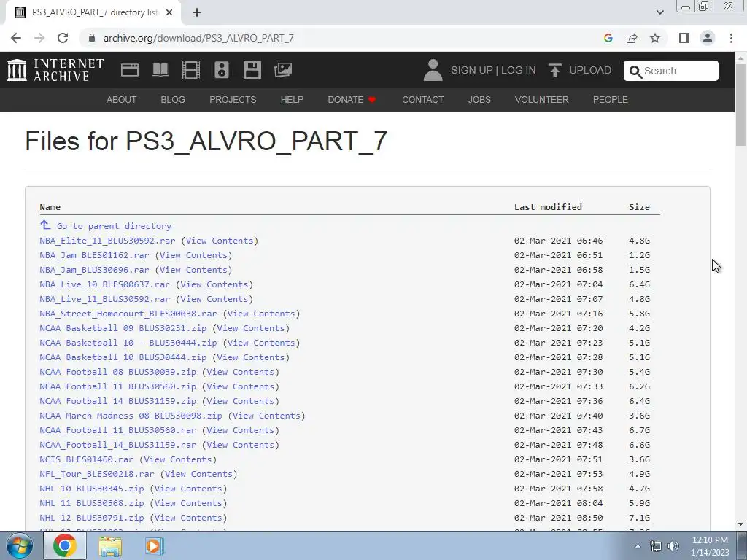
Task: Click the LOG IN link
Action: tap(519, 71)
